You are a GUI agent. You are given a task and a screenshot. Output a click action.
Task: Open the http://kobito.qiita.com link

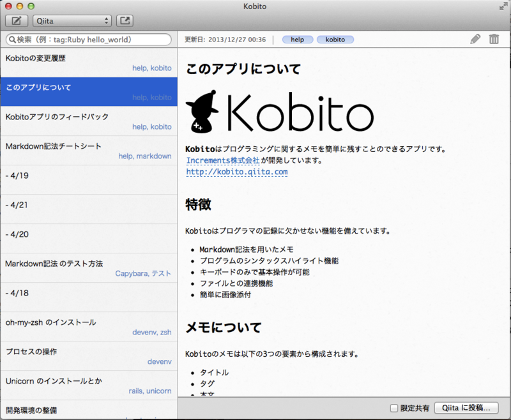click(x=237, y=172)
